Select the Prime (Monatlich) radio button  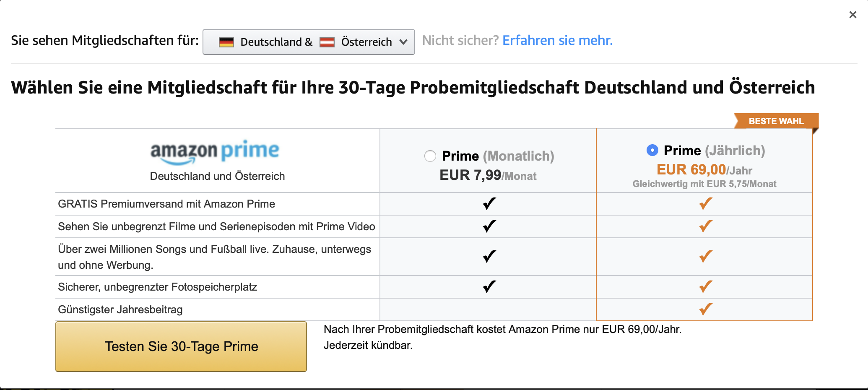pos(430,156)
